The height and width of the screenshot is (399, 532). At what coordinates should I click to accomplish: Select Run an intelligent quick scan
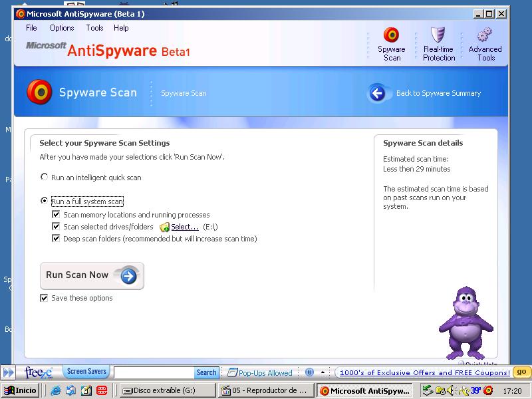(x=44, y=177)
